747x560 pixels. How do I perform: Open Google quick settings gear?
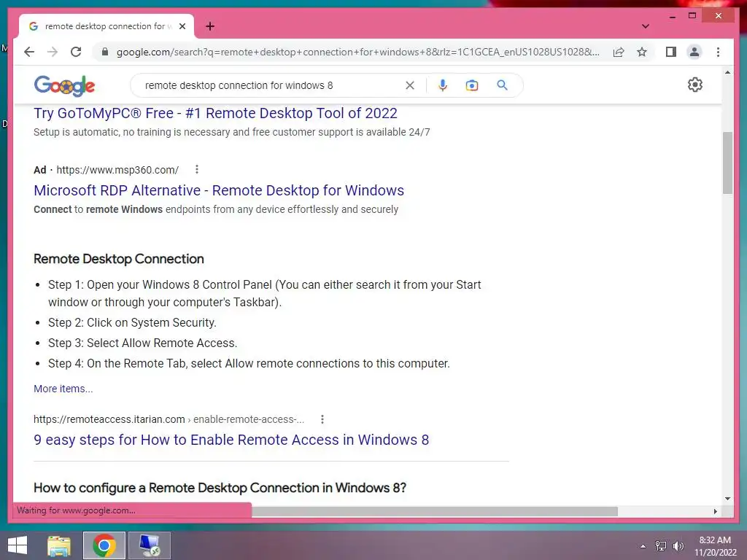point(694,85)
